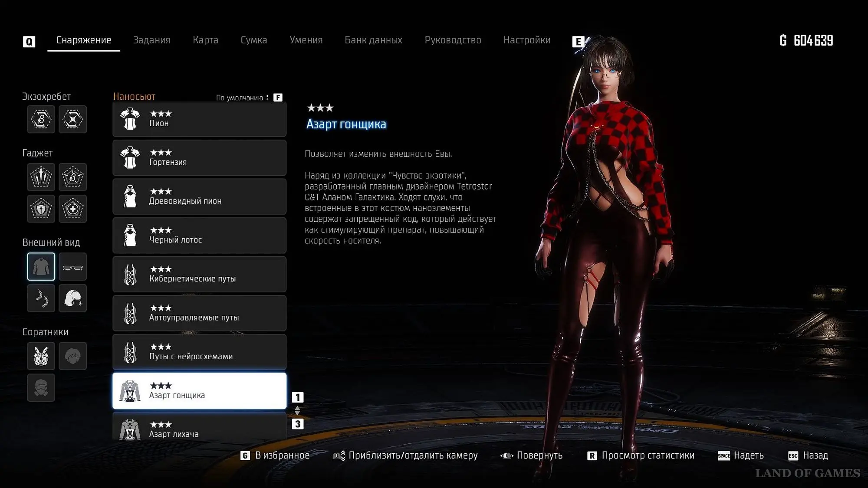Select the dark-haired companion portrait slot
This screenshot has height=488, width=868.
pyautogui.click(x=72, y=356)
